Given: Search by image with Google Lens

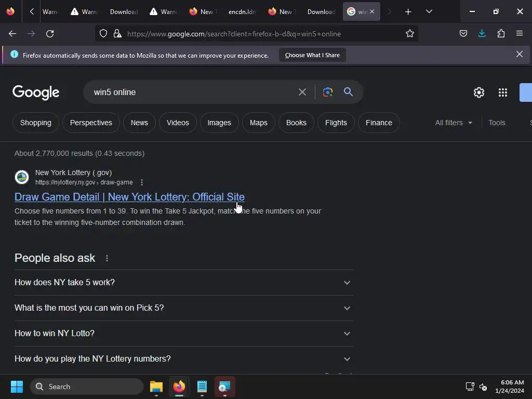Looking at the screenshot, I should tap(327, 92).
